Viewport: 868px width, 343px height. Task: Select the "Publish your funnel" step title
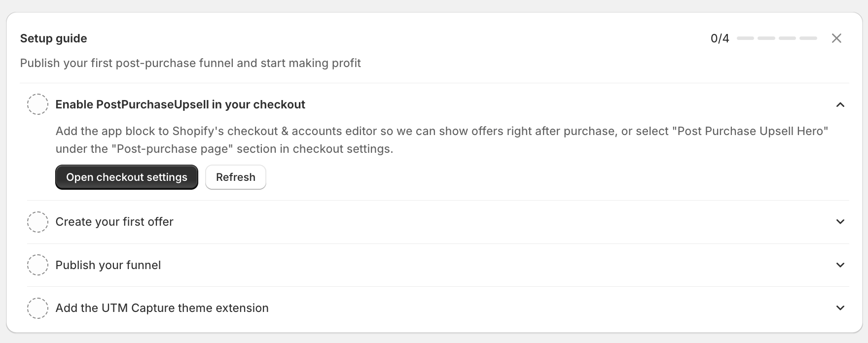(x=108, y=265)
